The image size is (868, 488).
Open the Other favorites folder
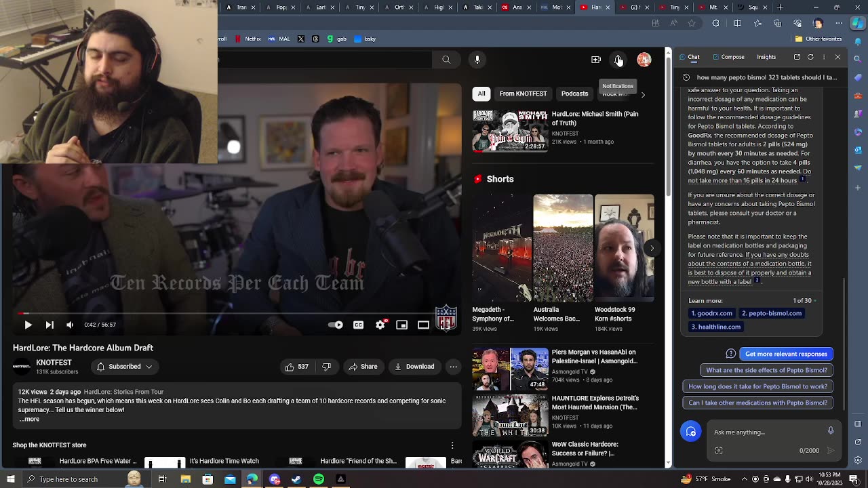pos(818,39)
